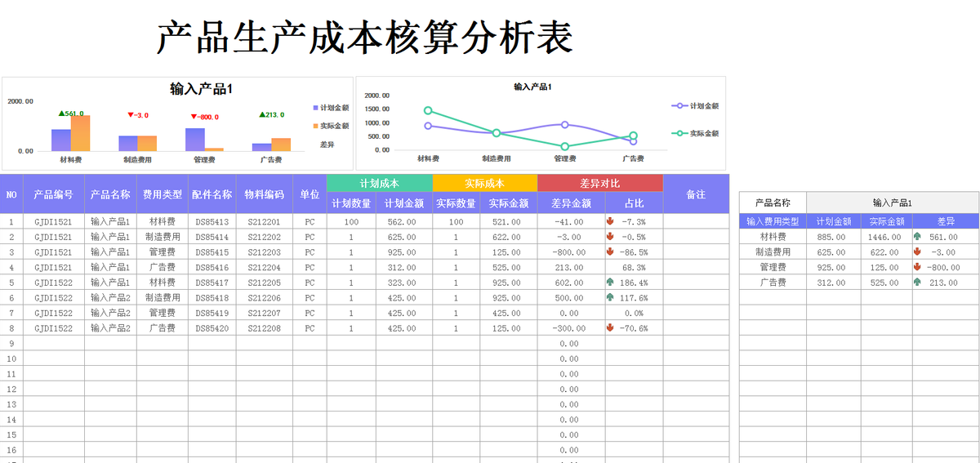
Task: Select the 差异金额 header cell
Action: tap(572, 203)
